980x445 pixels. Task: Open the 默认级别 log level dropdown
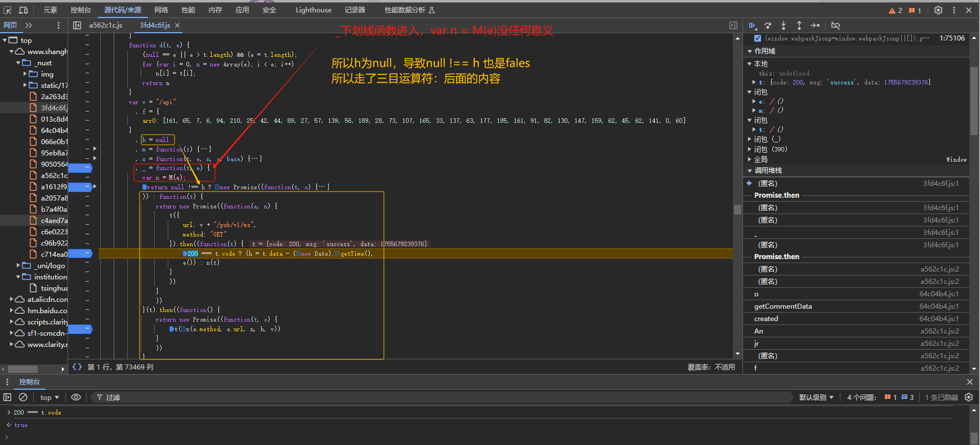(x=816, y=397)
